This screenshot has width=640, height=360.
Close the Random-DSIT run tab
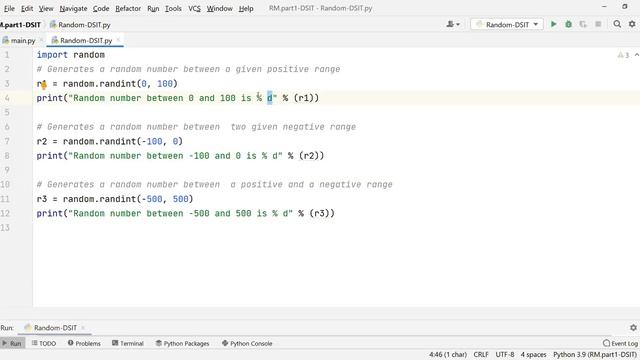83,327
